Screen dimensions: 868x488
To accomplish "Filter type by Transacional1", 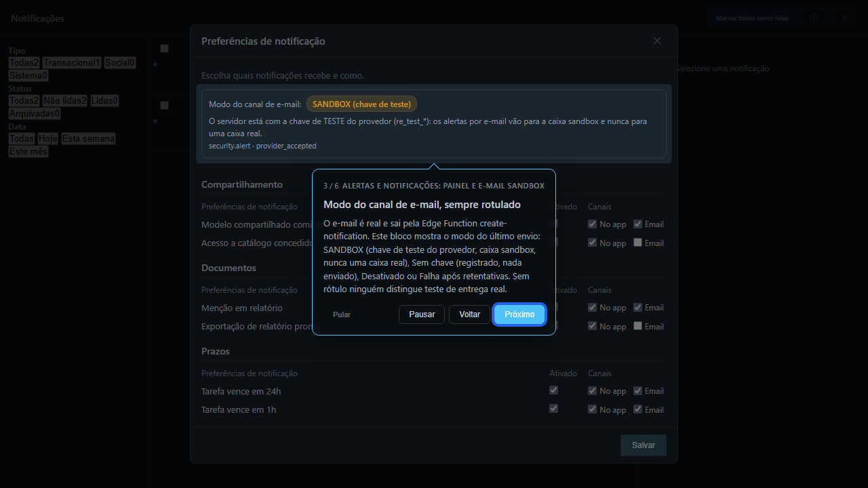I will tap(72, 62).
